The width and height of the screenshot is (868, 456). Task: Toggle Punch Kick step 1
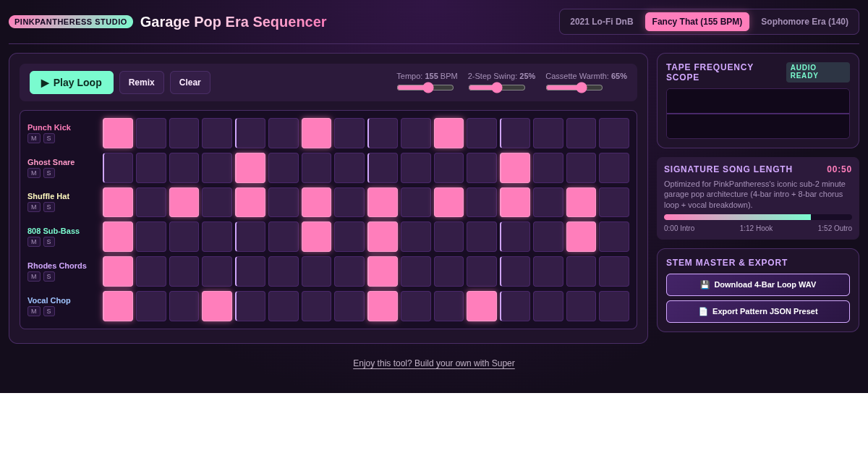pyautogui.click(x=118, y=133)
